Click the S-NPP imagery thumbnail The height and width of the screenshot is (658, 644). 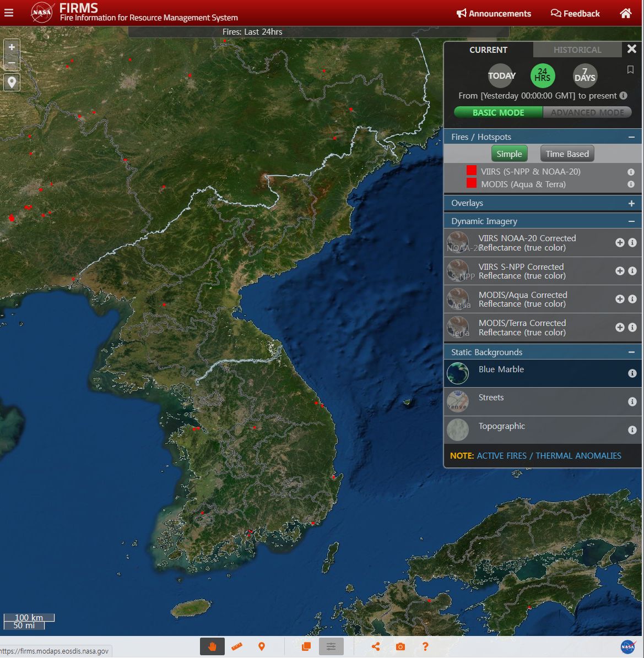pyautogui.click(x=458, y=271)
